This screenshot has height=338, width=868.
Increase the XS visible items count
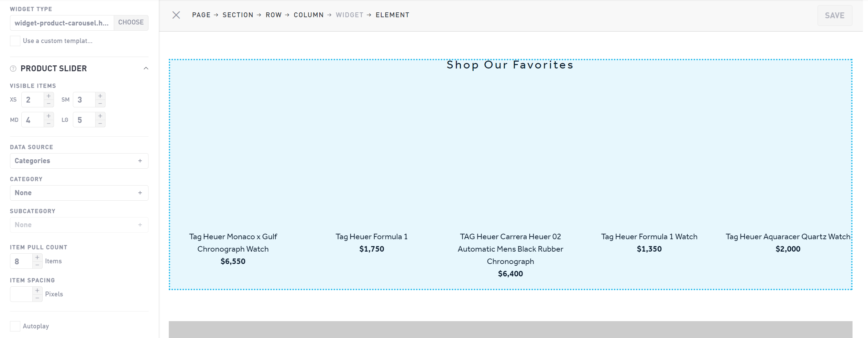49,96
